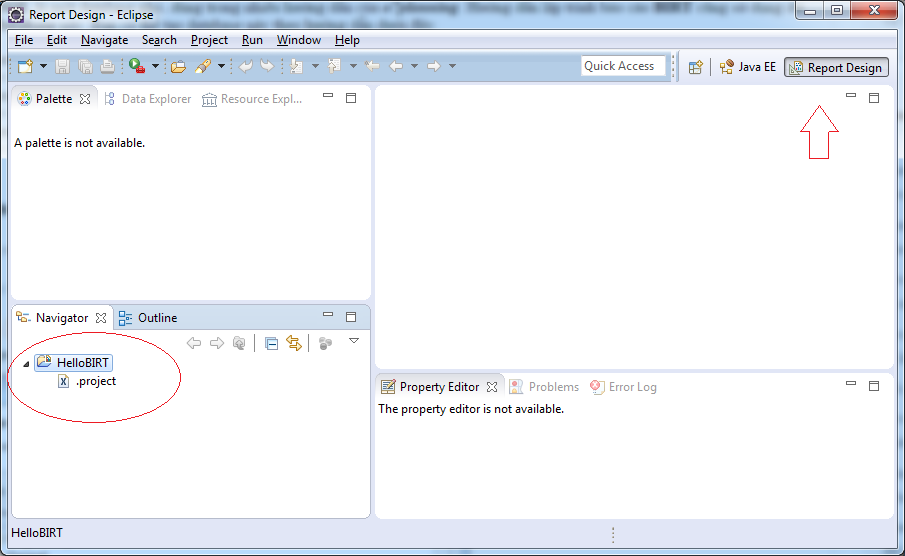
Task: Toggle Link with Editor in the Navigator
Action: tap(294, 344)
